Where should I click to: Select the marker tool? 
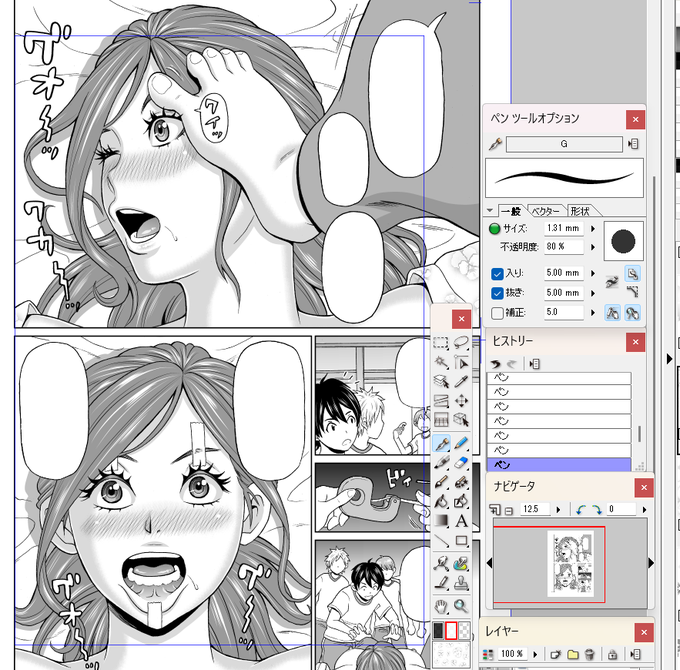[441, 463]
